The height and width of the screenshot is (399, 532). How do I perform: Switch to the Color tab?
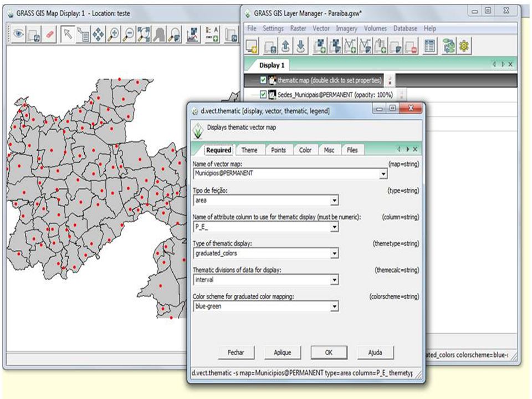point(305,150)
